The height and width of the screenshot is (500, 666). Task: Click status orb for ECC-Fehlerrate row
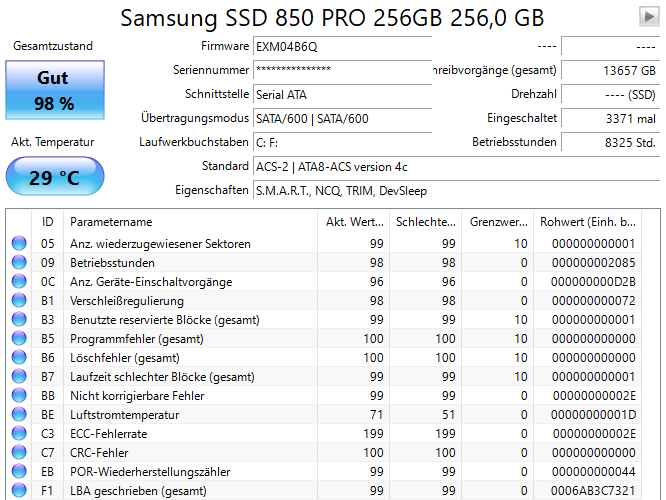(19, 434)
